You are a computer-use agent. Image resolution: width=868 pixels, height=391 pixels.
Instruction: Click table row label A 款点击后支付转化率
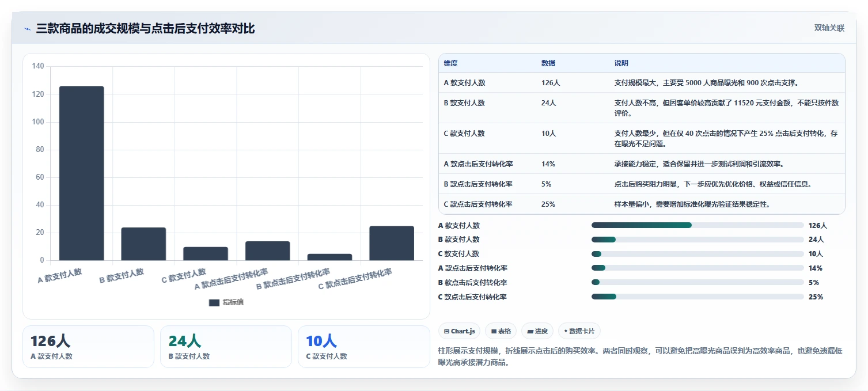click(478, 164)
